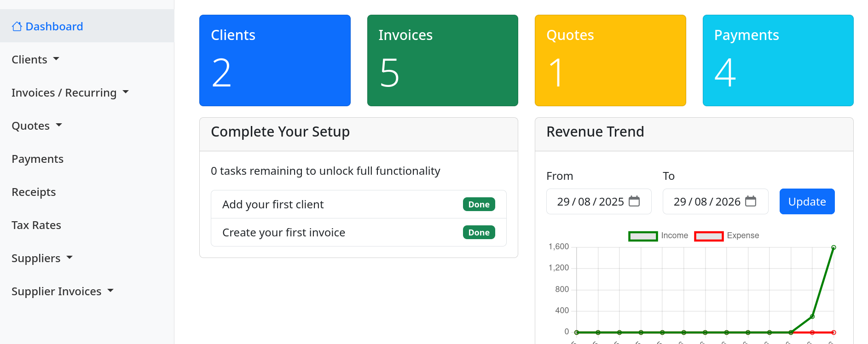Expand the Suppliers sidebar dropdown

point(42,258)
